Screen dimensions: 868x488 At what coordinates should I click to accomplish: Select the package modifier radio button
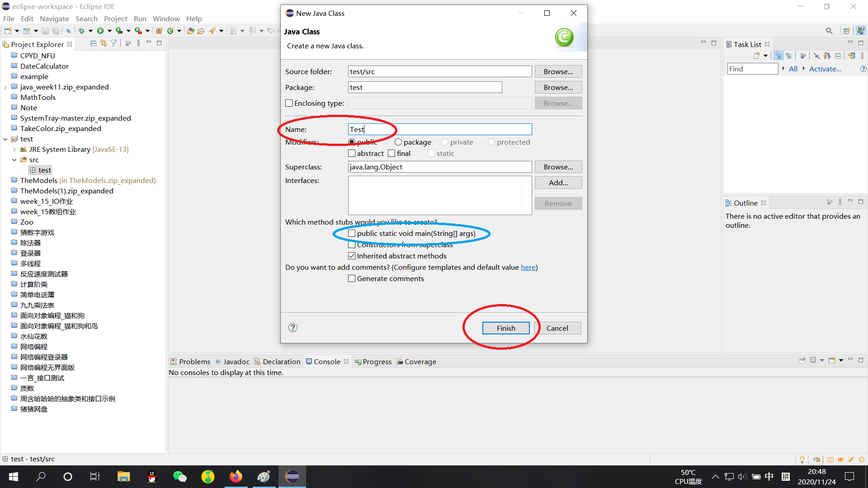tap(398, 142)
